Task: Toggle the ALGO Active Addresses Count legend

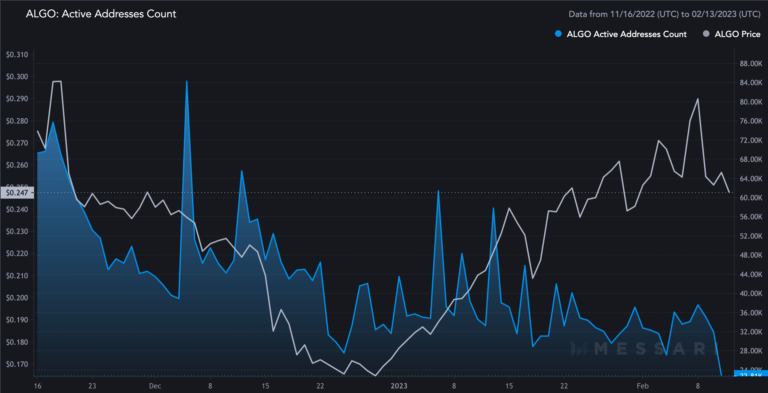Action: tap(620, 34)
